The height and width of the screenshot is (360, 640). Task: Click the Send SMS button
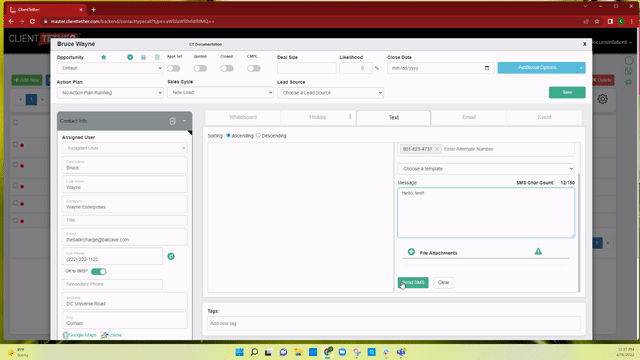coord(413,282)
